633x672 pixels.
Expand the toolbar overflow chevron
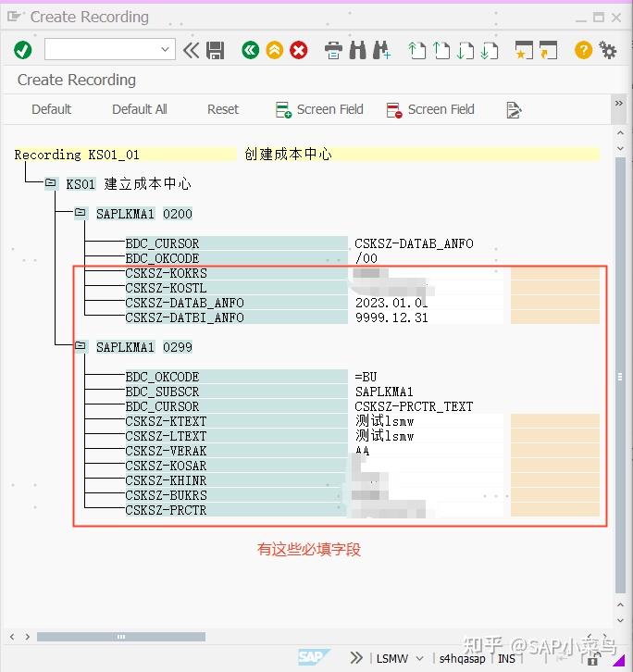click(x=619, y=104)
